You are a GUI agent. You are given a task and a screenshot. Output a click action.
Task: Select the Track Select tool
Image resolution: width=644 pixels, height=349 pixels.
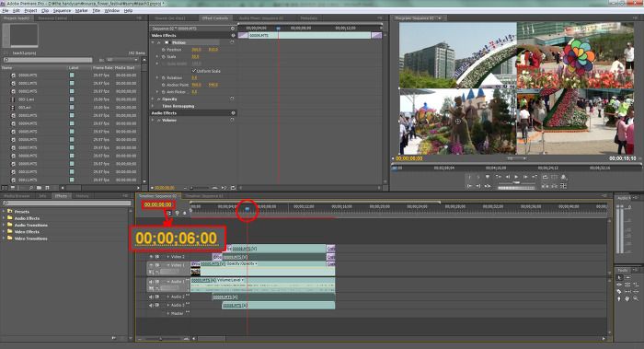(x=628, y=277)
